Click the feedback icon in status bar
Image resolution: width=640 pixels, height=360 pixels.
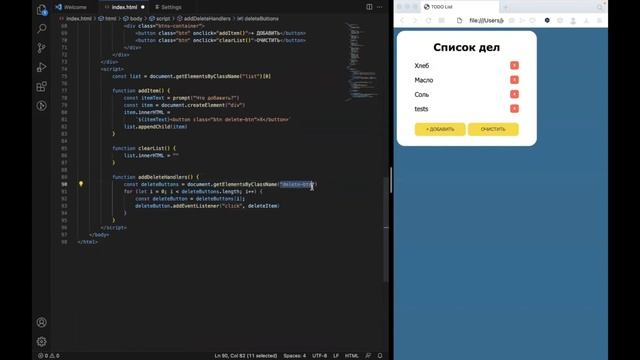[x=368, y=356]
